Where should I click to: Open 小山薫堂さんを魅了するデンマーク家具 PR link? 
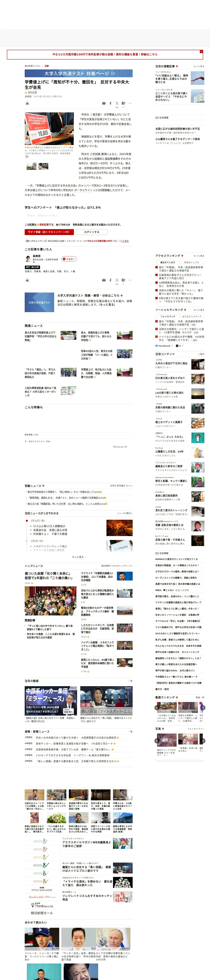click(177, 139)
